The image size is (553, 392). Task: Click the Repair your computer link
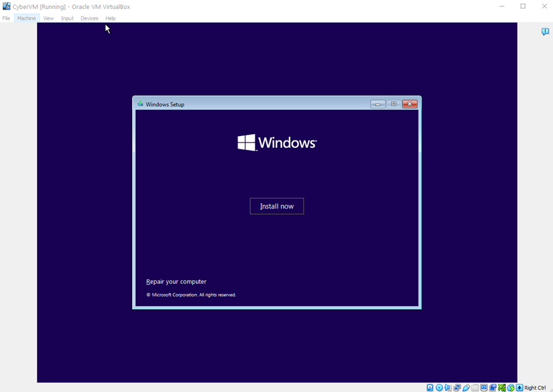click(176, 282)
